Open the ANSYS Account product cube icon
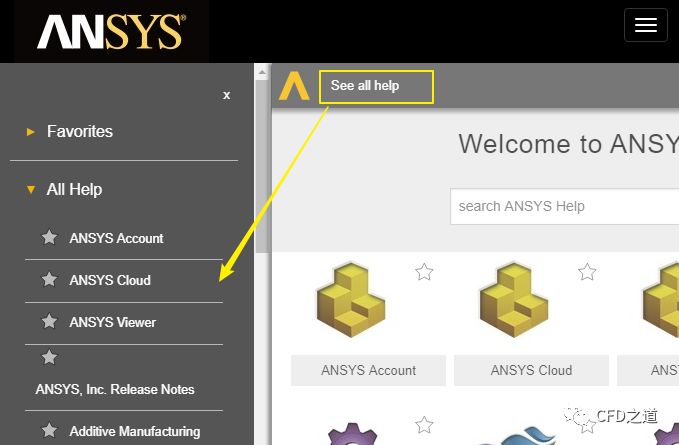 (352, 300)
